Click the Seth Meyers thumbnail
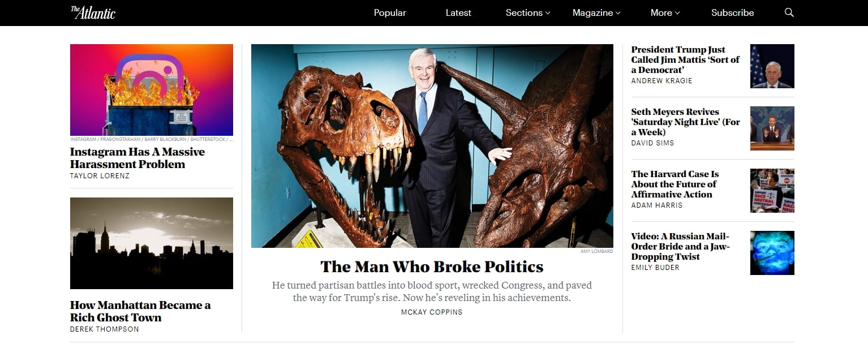 [x=772, y=128]
